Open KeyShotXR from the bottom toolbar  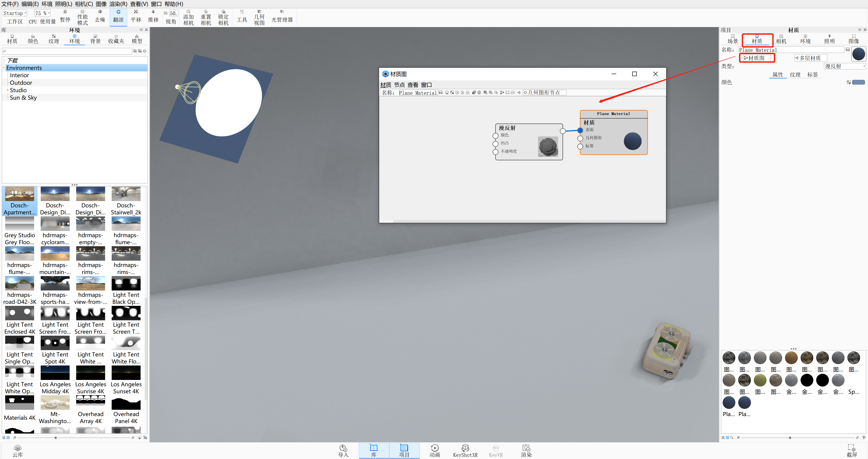pyautogui.click(x=465, y=450)
